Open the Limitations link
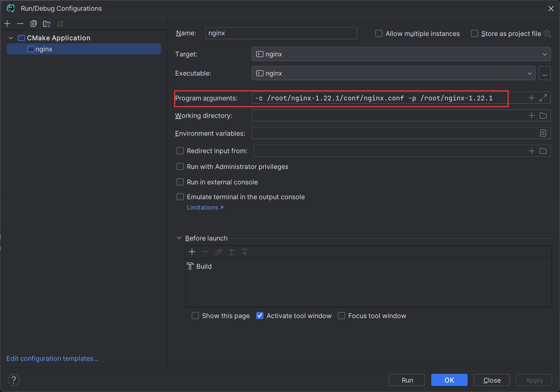This screenshot has height=392, width=560. tap(205, 208)
